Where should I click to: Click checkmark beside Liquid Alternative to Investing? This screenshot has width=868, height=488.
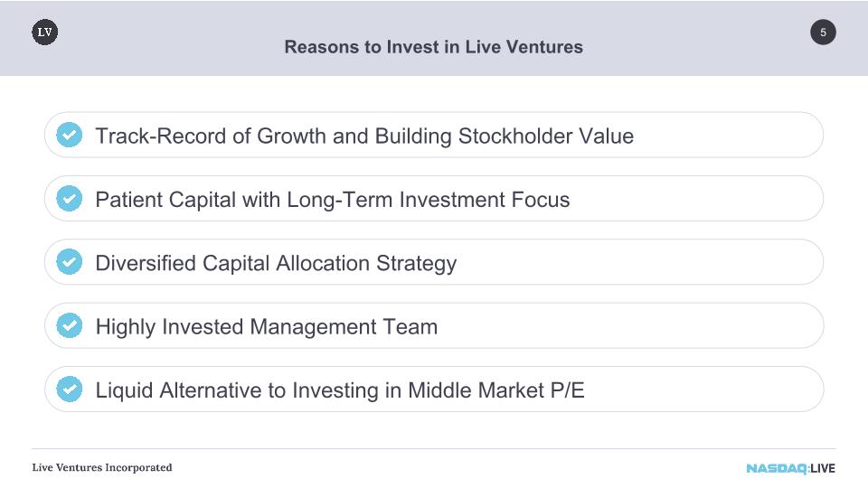click(x=70, y=389)
